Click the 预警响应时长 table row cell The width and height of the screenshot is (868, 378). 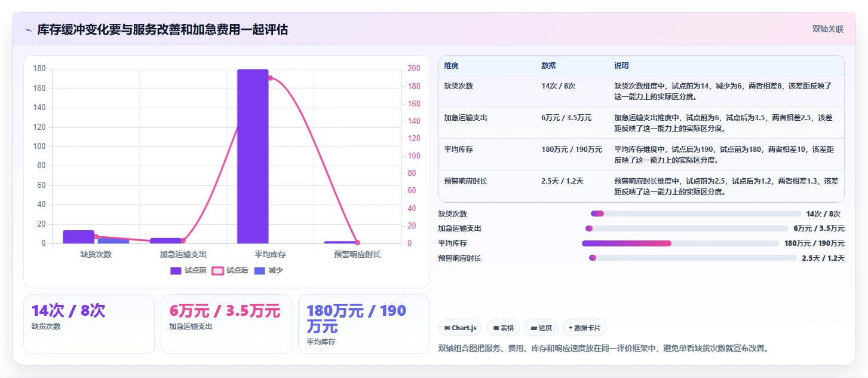pos(465,181)
